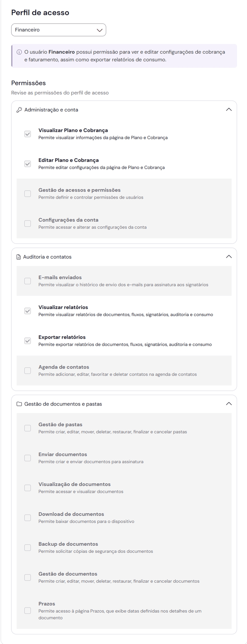Click the report icon beside Auditoria e contatos
The height and width of the screenshot is (644, 247).
[19, 257]
